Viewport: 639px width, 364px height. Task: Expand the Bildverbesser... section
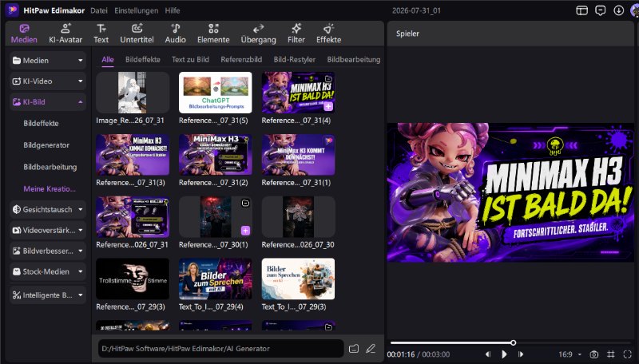(x=48, y=251)
